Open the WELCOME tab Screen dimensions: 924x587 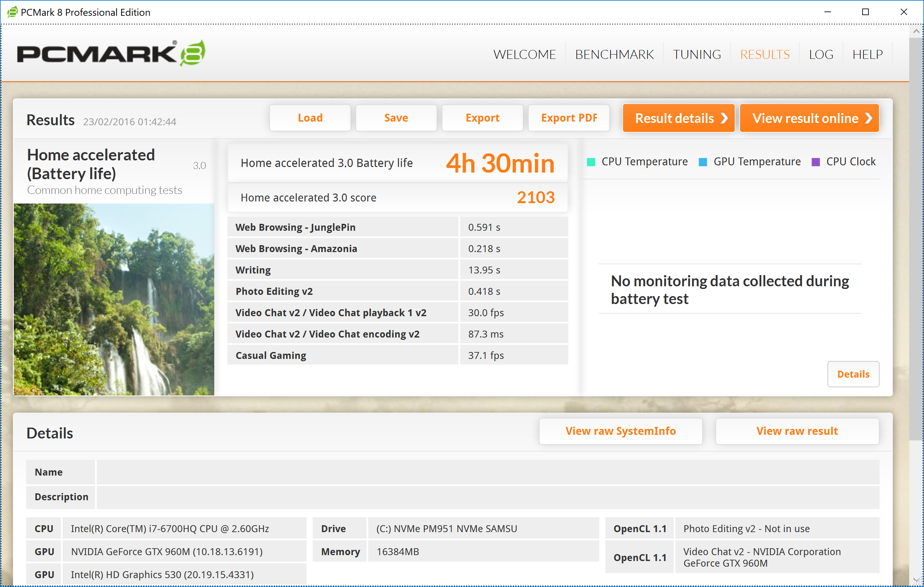click(x=524, y=55)
